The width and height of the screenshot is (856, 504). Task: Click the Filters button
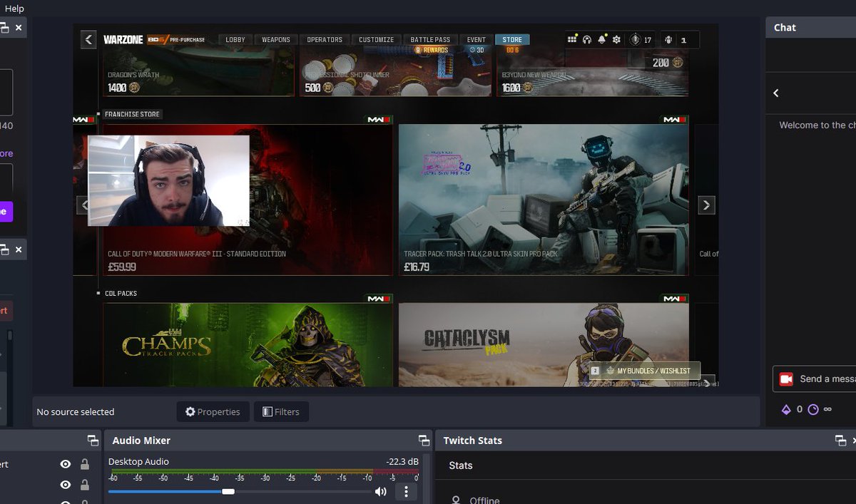(281, 411)
